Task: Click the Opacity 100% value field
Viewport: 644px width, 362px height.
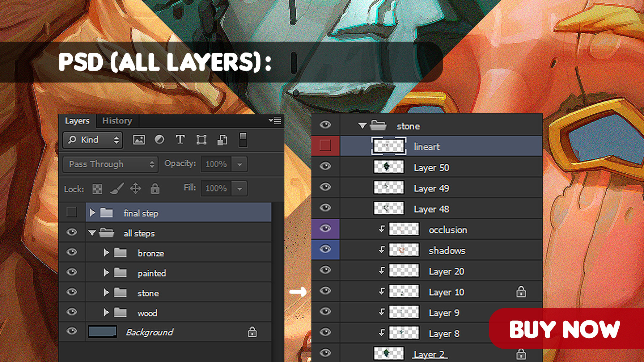Action: 216,164
